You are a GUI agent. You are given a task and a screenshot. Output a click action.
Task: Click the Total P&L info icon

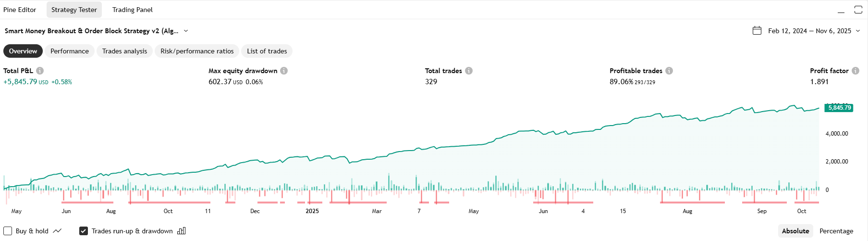coord(40,71)
